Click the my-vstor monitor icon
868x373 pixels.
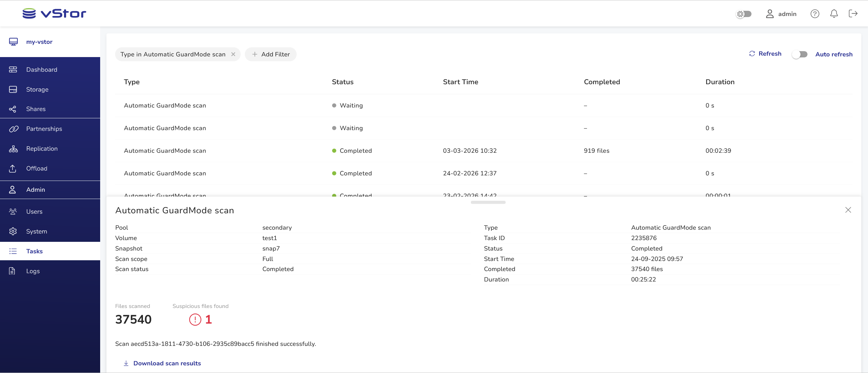click(x=13, y=42)
